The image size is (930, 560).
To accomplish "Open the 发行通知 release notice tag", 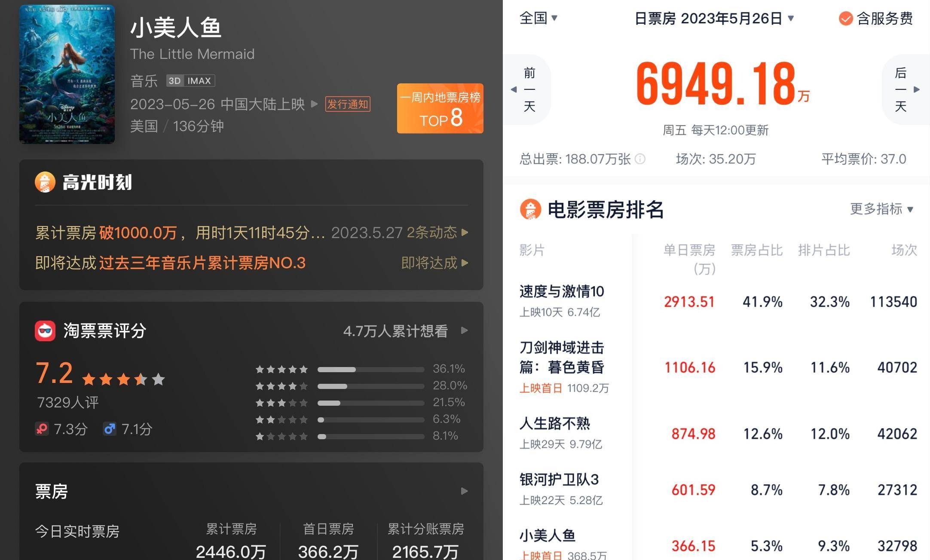I will coord(347,104).
